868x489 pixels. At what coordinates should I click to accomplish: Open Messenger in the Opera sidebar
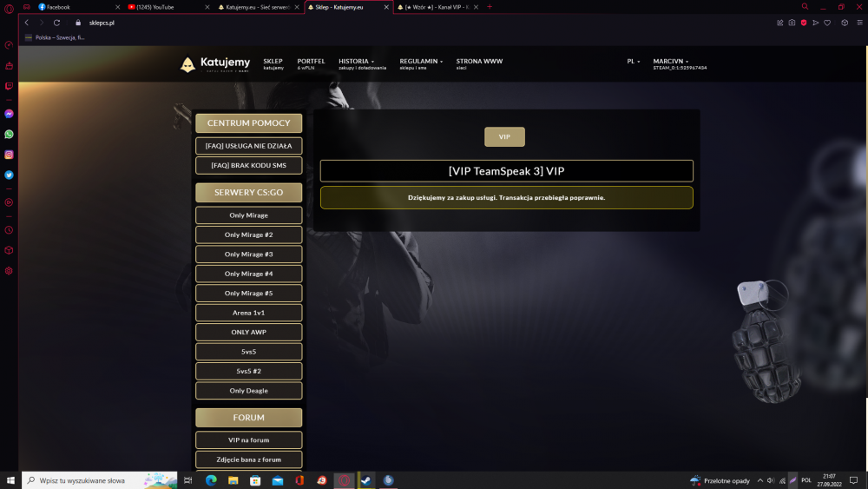coord(9,114)
